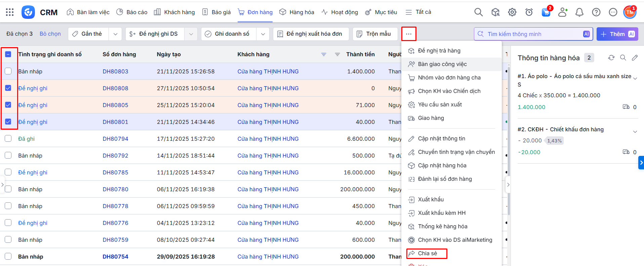Open the app launcher grid icon

coord(10,12)
